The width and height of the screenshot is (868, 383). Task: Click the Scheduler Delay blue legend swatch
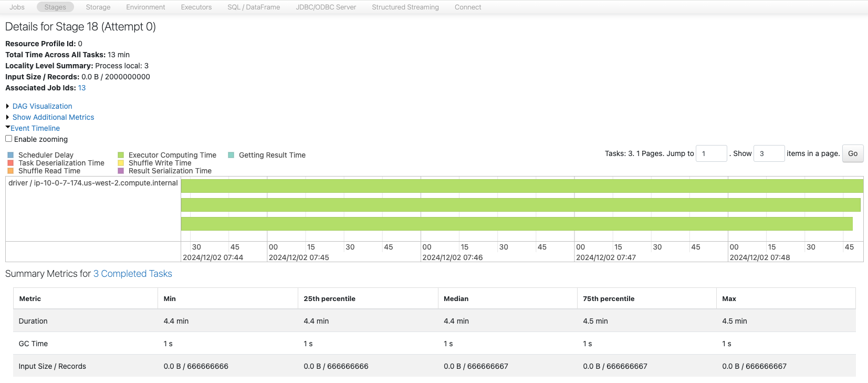[x=11, y=155]
